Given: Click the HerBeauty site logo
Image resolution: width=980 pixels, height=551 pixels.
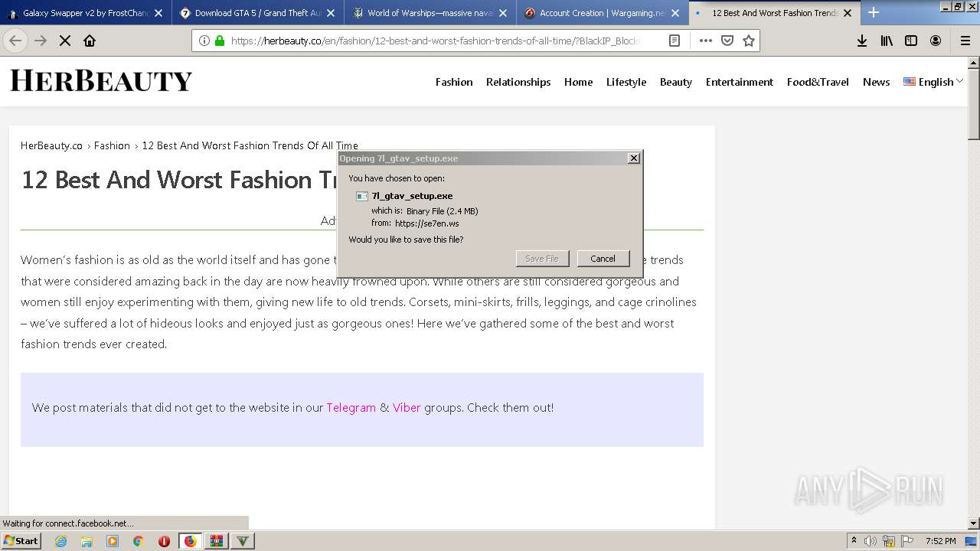Looking at the screenshot, I should coord(101,81).
